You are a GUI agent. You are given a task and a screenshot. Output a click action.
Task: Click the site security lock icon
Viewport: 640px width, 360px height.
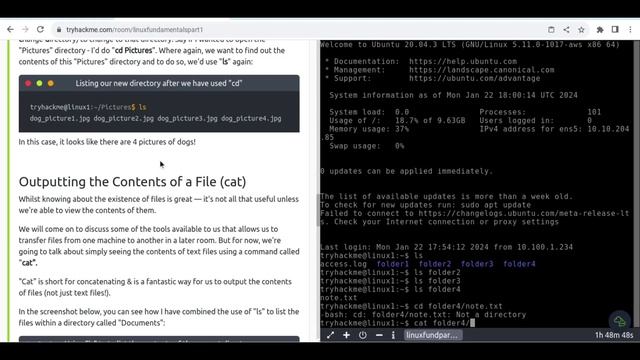[x=59, y=29]
